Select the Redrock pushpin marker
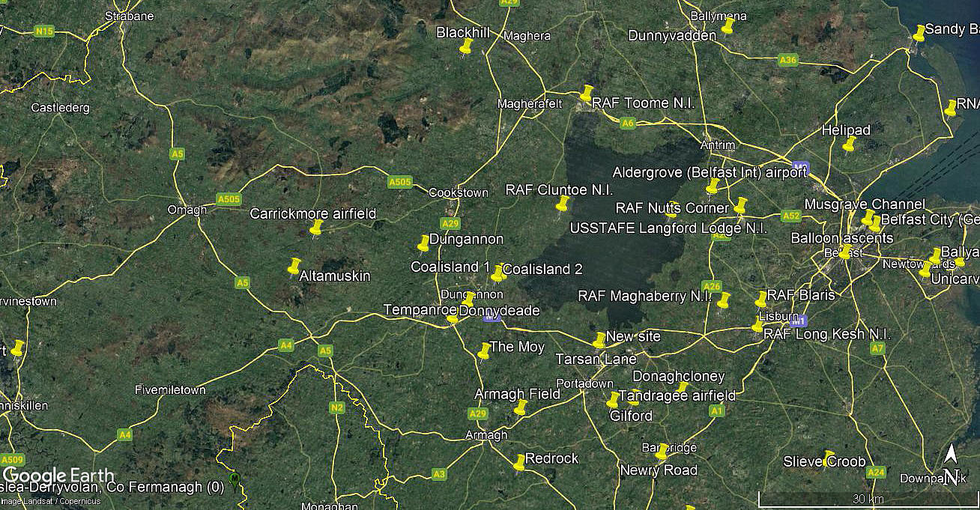The image size is (980, 510). (520, 462)
